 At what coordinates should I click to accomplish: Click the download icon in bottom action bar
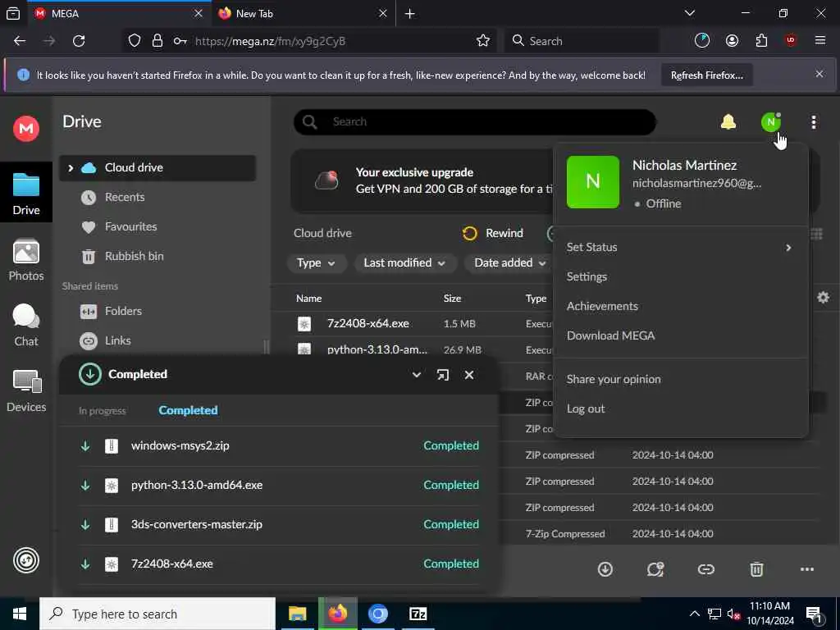pos(605,569)
